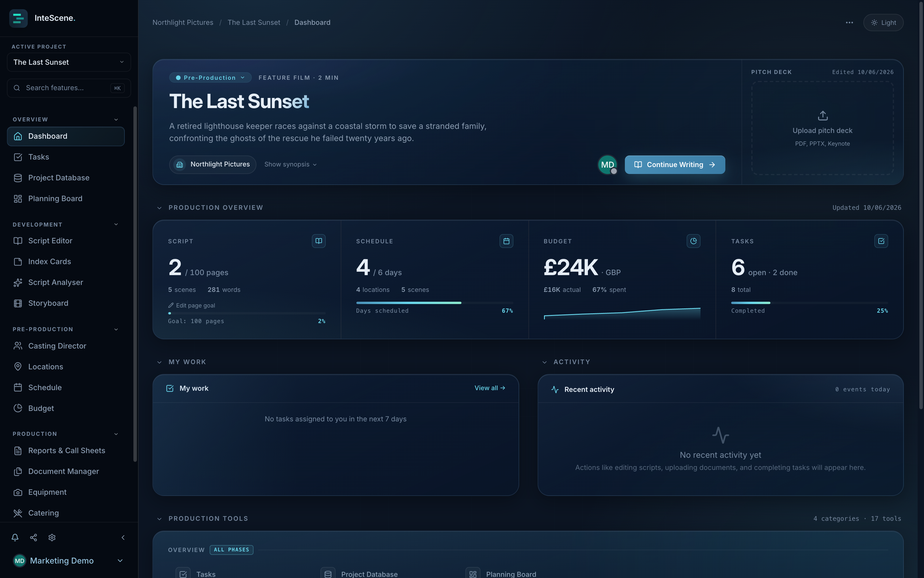Click the Project Database tool icon below
This screenshot has width=924, height=578.
[328, 574]
